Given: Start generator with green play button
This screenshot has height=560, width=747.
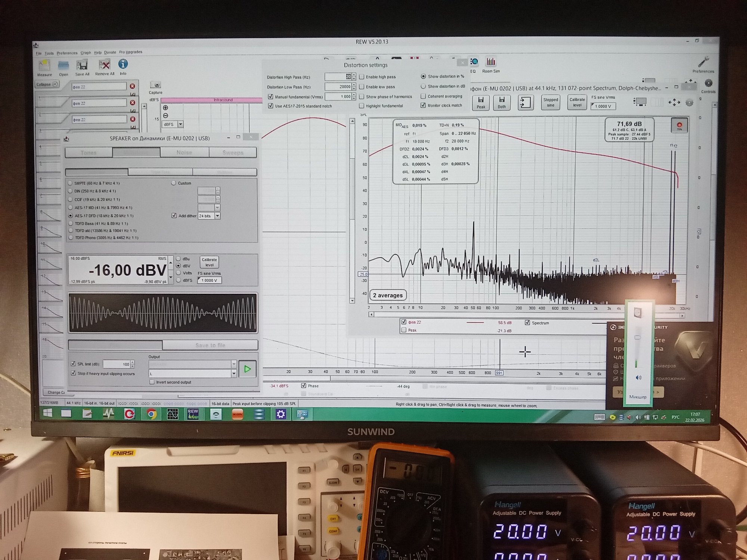Looking at the screenshot, I should (x=247, y=369).
